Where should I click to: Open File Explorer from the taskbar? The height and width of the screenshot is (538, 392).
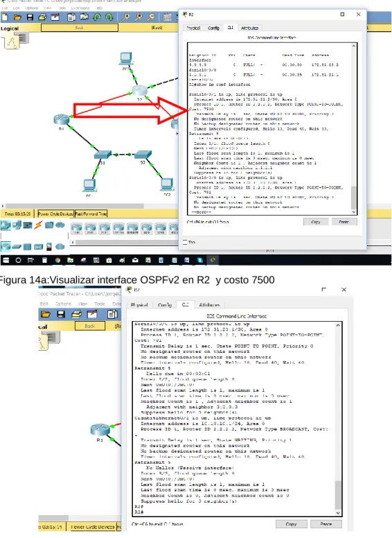(x=70, y=260)
